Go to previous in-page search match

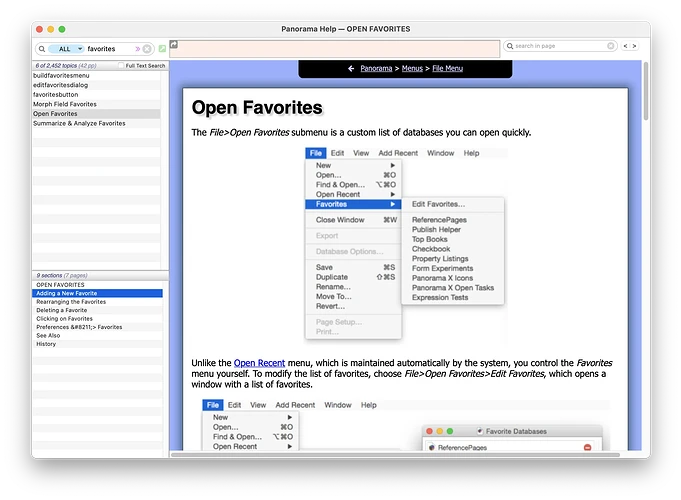625,46
